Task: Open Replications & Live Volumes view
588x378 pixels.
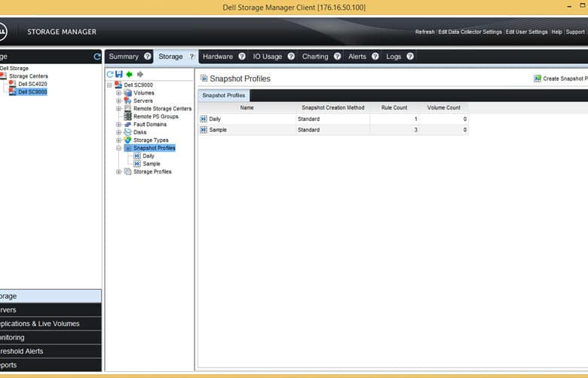Action: [x=51, y=324]
